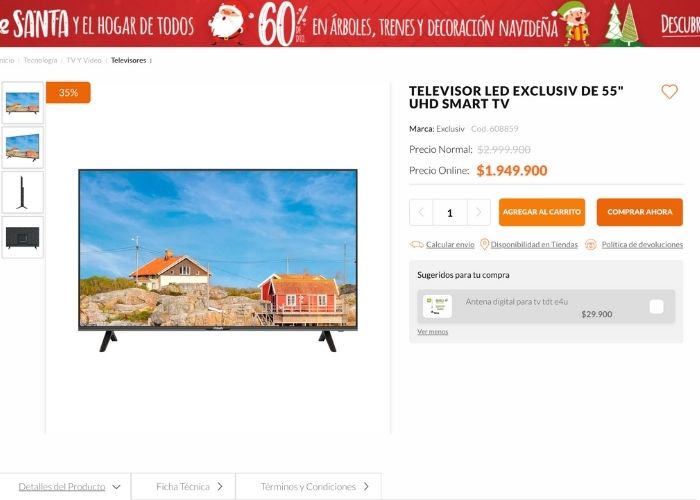The image size is (700, 500).
Task: Click the returns policy icon
Action: click(x=591, y=245)
